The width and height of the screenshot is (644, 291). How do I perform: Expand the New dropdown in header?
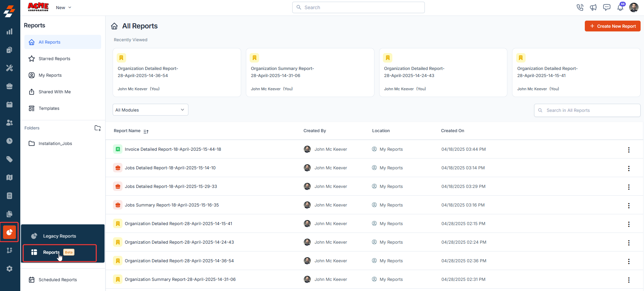(x=64, y=7)
